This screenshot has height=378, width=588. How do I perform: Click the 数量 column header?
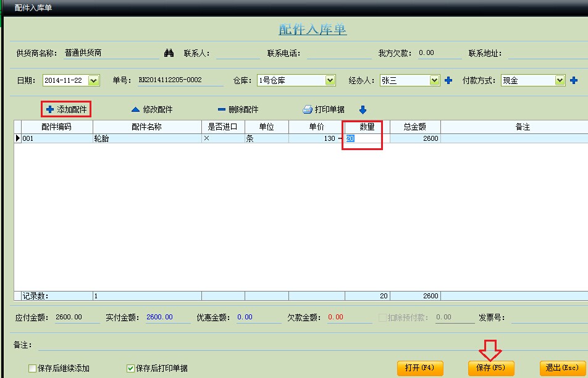(367, 127)
